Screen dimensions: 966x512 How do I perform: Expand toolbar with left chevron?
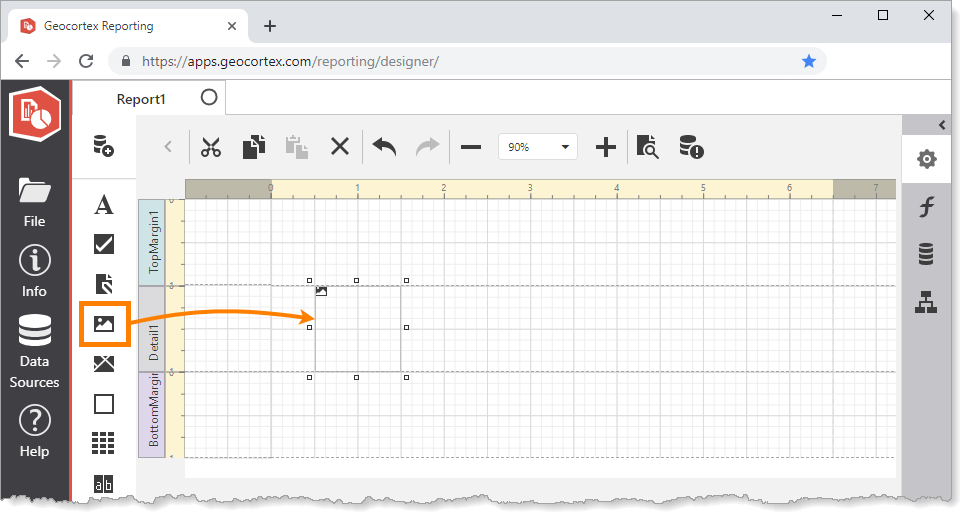click(x=168, y=147)
